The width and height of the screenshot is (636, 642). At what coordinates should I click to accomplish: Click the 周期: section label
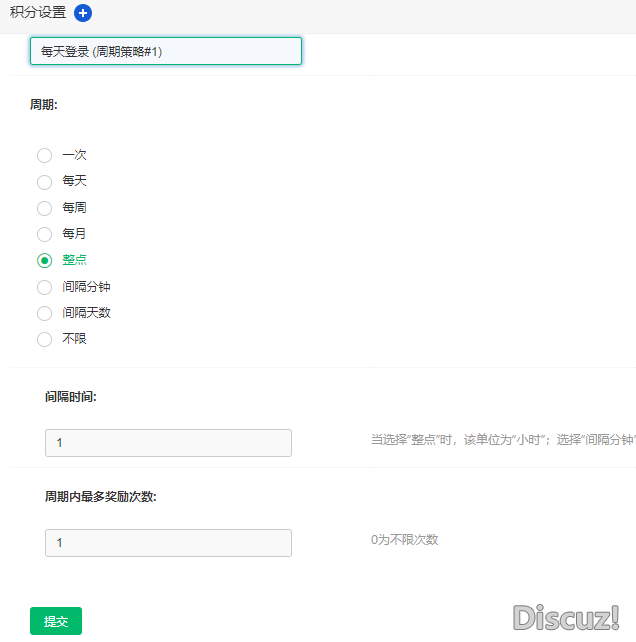point(44,104)
